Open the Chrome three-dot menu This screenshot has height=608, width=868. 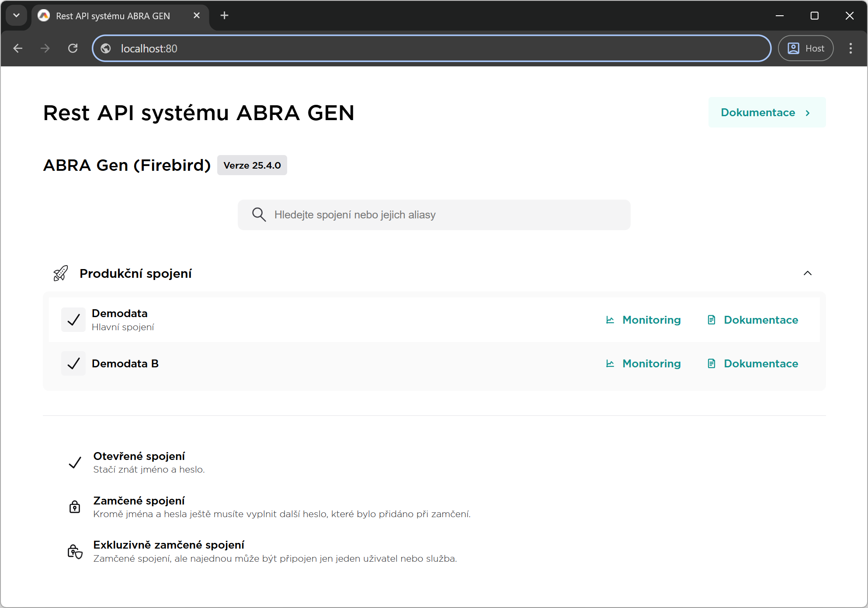850,48
